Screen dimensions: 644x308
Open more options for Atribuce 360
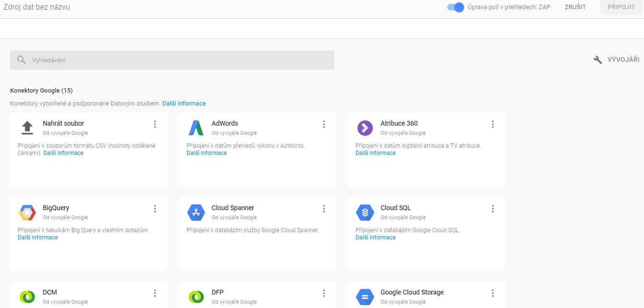coord(493,124)
